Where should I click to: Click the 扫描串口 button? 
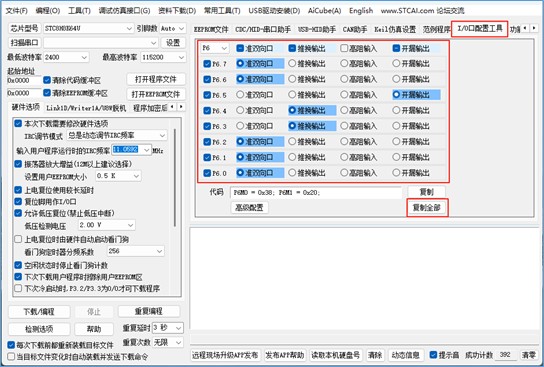click(24, 43)
